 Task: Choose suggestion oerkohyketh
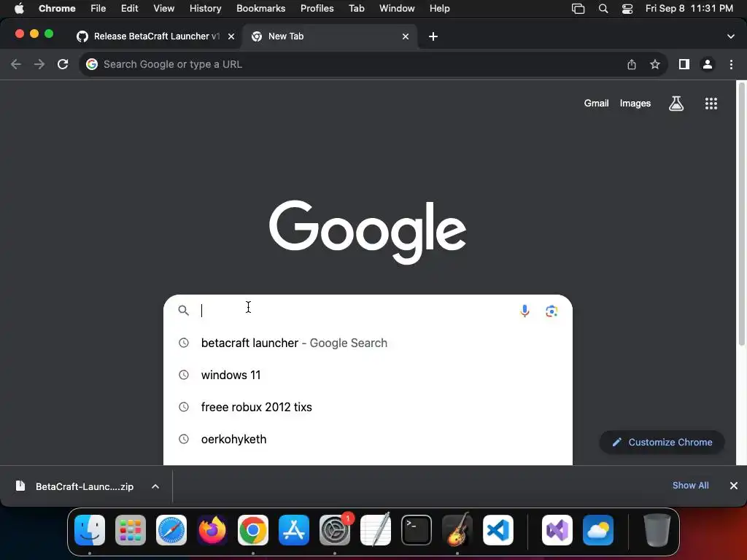[368, 439]
